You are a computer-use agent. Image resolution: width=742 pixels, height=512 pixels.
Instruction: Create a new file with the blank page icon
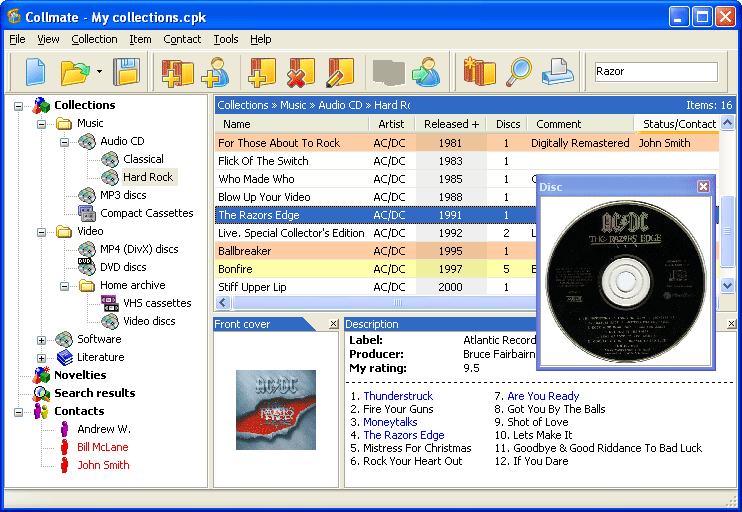tap(35, 72)
